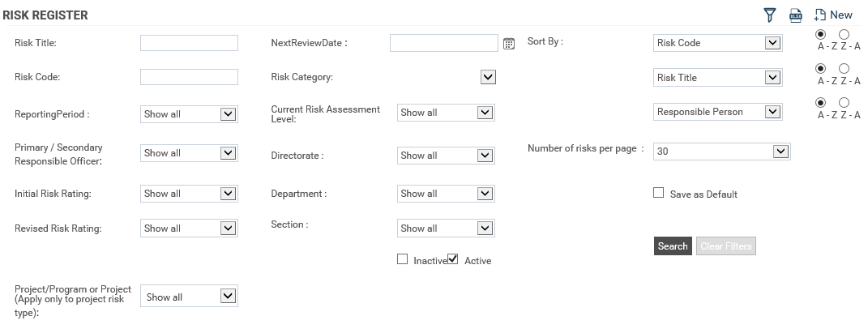
Task: Open the NextReviewDate calendar picker
Action: [x=509, y=43]
